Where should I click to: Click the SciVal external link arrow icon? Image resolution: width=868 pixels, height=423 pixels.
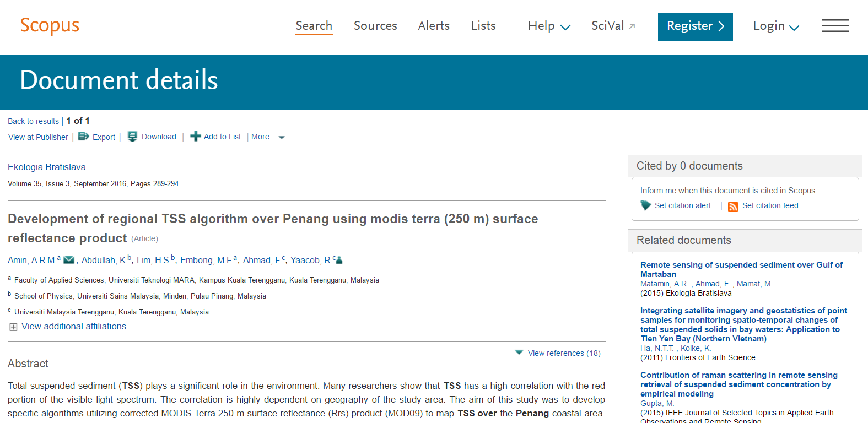632,26
